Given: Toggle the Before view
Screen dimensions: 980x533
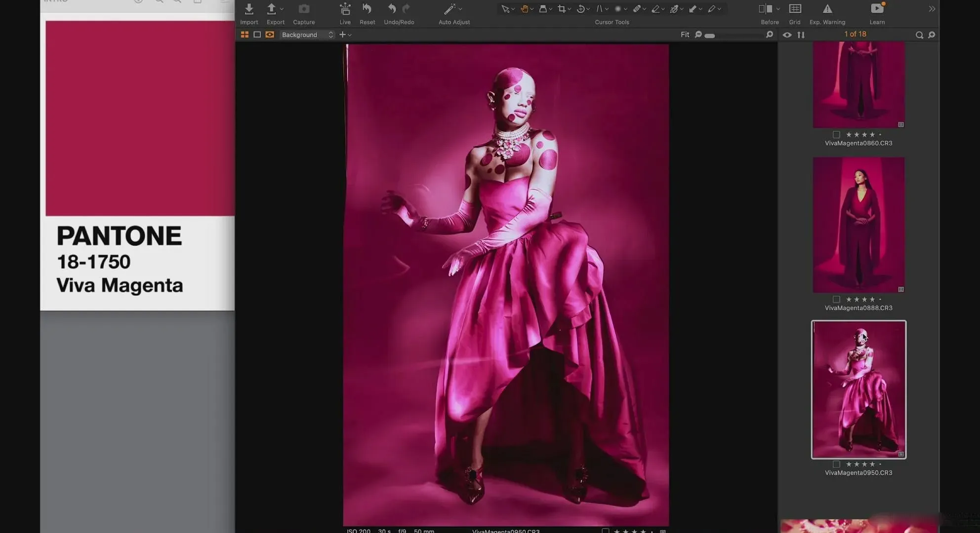Looking at the screenshot, I should coord(765,9).
